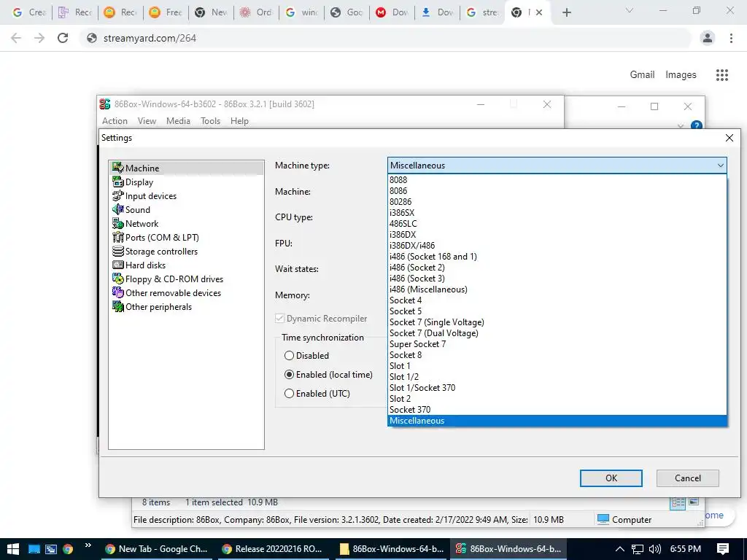The height and width of the screenshot is (560, 747).
Task: Open the 86Box Help menu
Action: pos(239,121)
